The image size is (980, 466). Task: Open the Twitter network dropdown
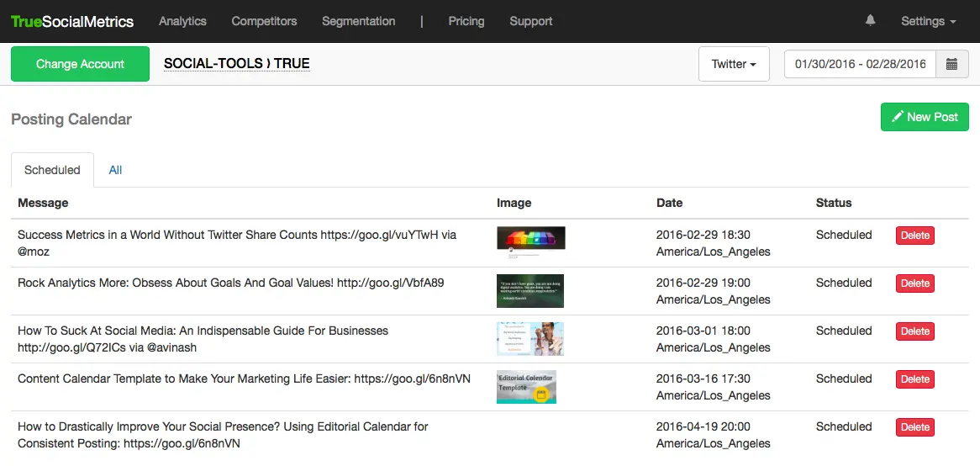(734, 64)
